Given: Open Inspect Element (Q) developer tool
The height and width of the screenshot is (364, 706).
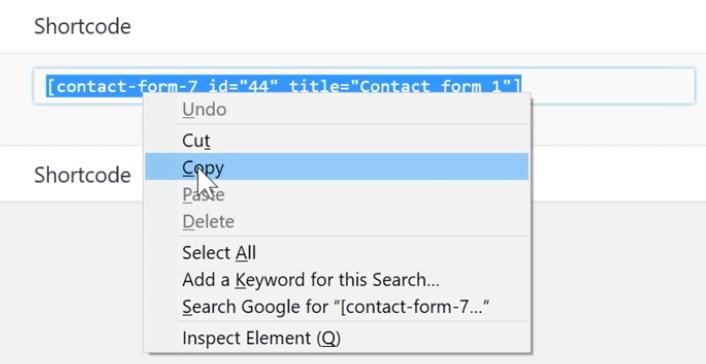Looking at the screenshot, I should point(336,337).
